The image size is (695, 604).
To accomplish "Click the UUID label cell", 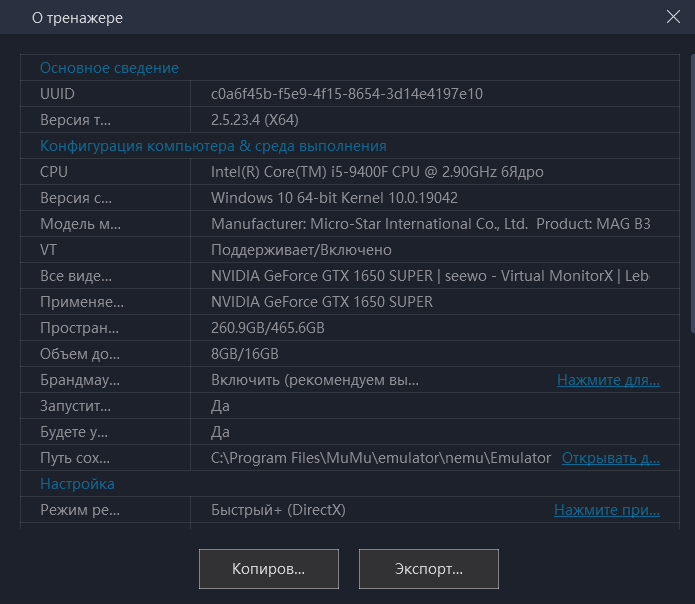I will pyautogui.click(x=105, y=94).
